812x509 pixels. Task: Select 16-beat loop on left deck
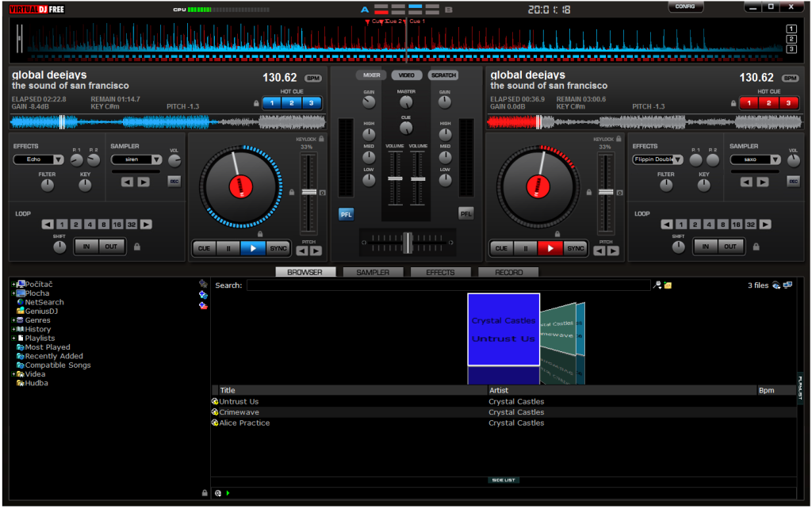tap(117, 224)
